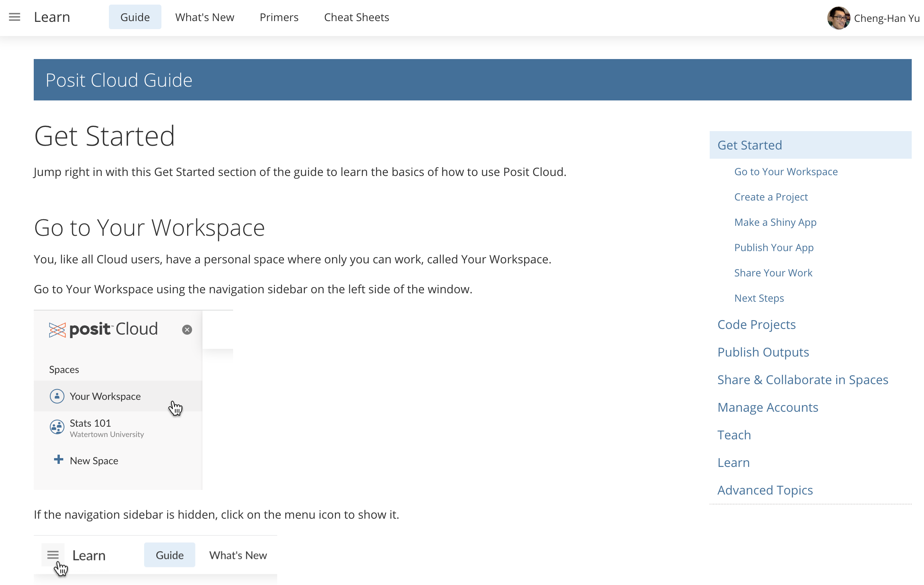Go to Make a Shiny App link

[x=775, y=222]
